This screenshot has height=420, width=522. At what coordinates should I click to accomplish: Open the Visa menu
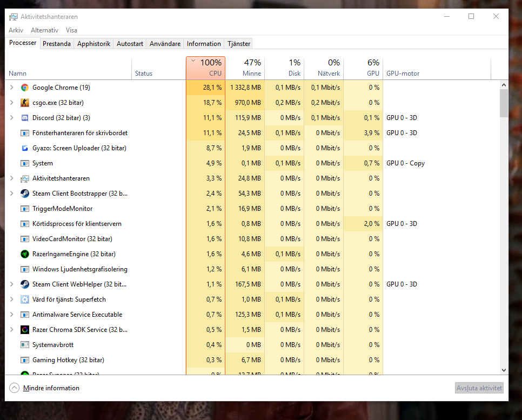[71, 30]
